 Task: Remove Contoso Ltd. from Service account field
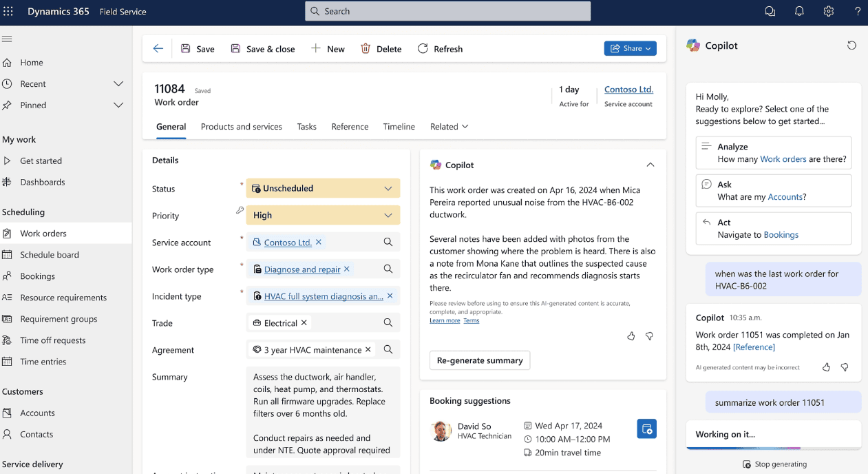pos(319,243)
